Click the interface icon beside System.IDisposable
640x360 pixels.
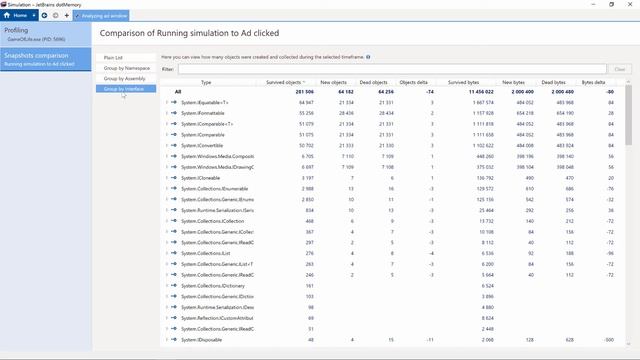pos(174,340)
